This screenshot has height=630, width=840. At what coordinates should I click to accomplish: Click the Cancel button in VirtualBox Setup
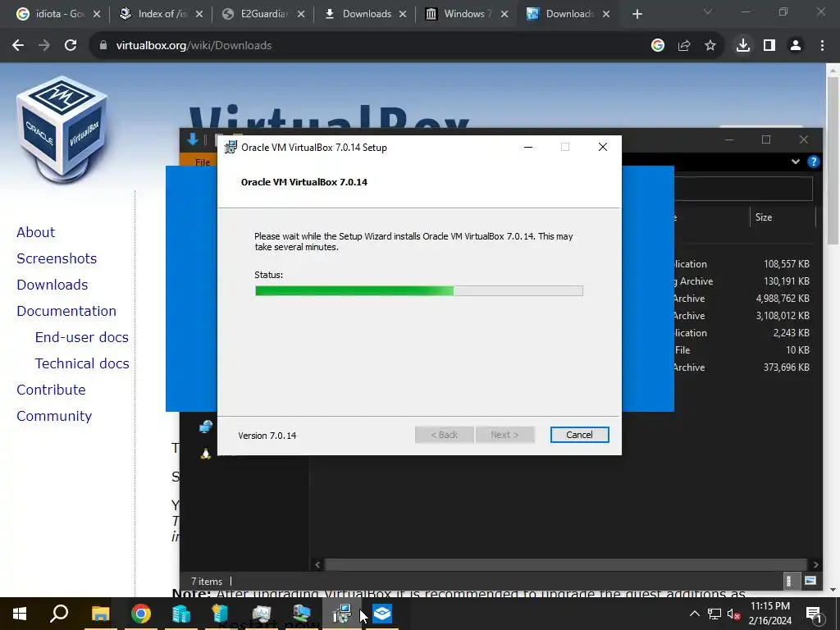click(579, 435)
